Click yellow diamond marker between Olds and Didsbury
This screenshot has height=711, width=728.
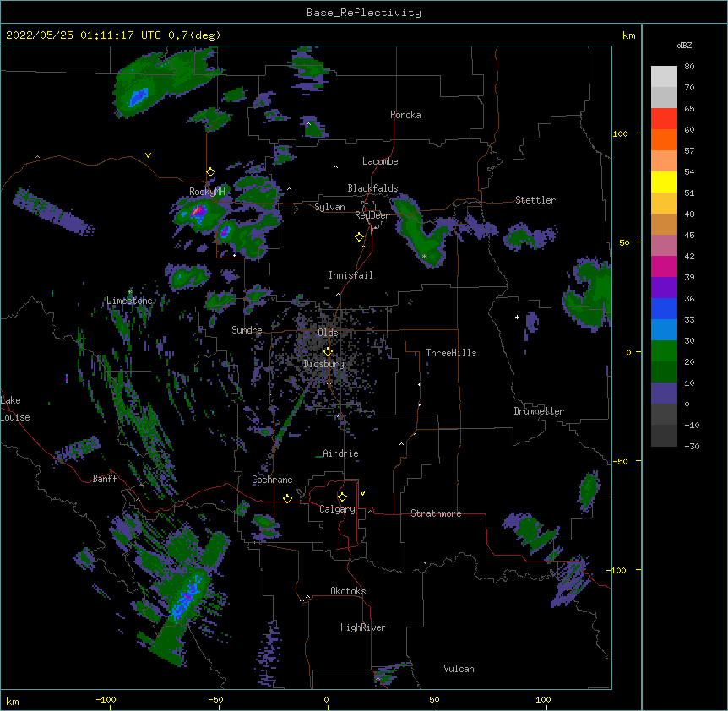click(x=328, y=351)
